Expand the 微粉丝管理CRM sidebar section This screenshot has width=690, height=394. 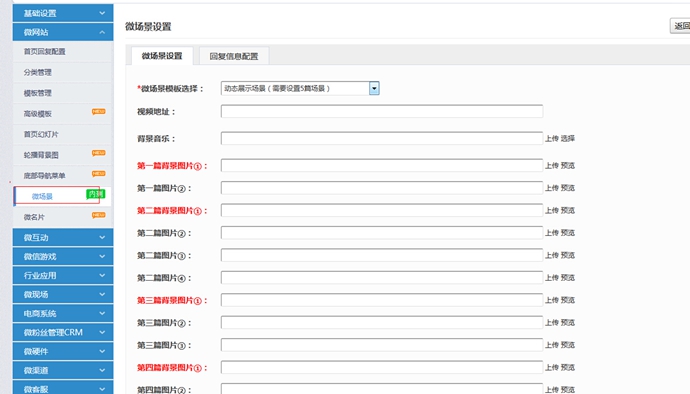point(63,332)
